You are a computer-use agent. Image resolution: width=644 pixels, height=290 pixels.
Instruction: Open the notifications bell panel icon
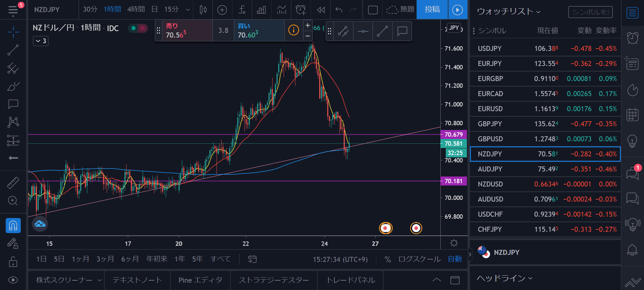pos(633,250)
